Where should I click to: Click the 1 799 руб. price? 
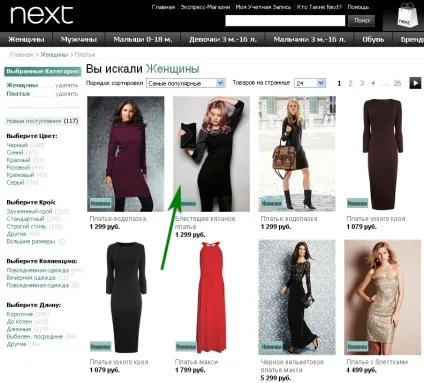point(190,370)
